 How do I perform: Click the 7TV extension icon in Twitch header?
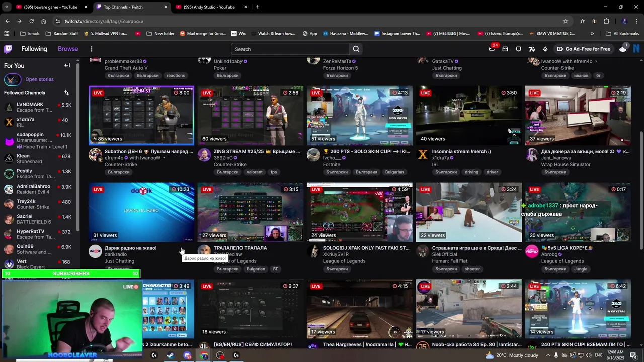tap(532, 49)
